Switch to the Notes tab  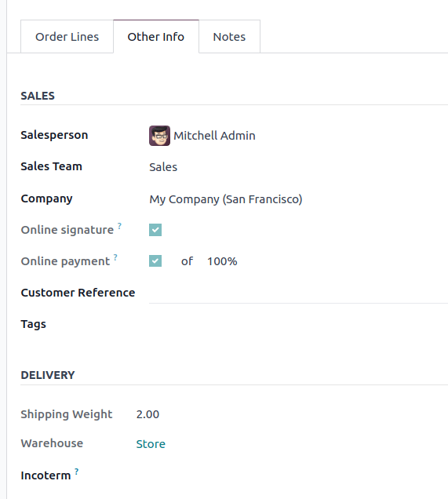point(229,37)
